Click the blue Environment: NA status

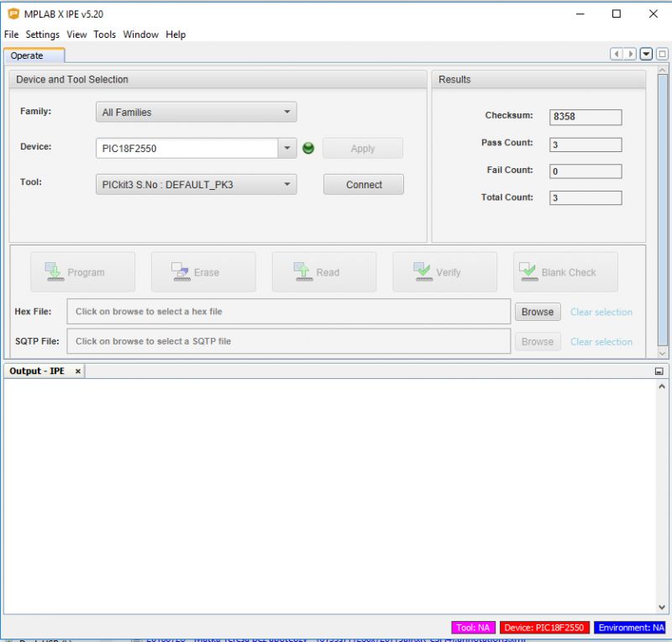pos(631,628)
